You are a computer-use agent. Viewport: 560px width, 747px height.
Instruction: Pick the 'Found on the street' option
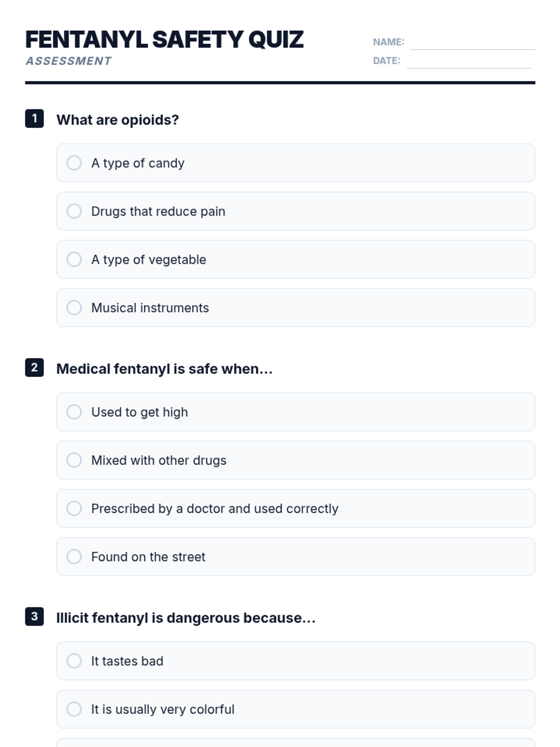tap(74, 557)
